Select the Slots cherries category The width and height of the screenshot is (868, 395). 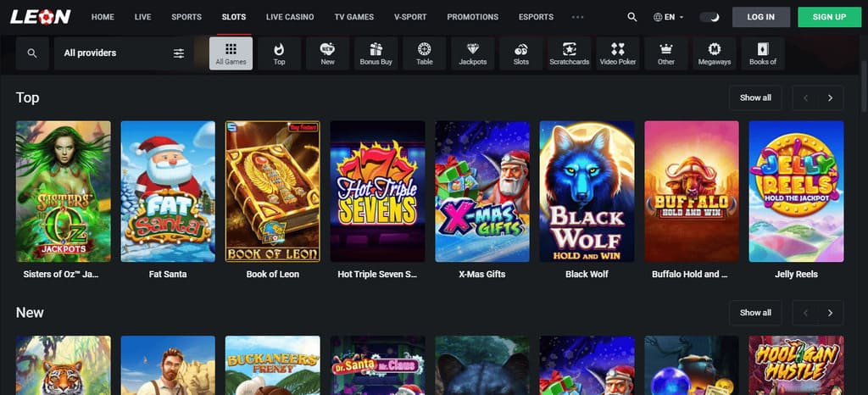pyautogui.click(x=521, y=53)
